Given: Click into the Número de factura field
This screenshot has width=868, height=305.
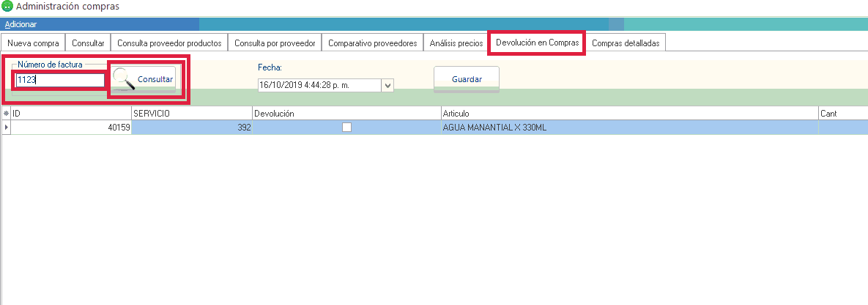Looking at the screenshot, I should 59,81.
